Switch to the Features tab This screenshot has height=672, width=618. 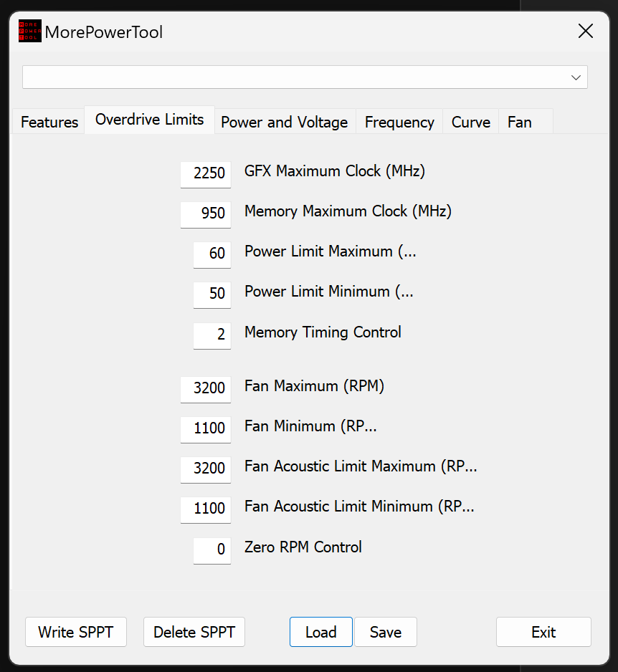point(49,122)
